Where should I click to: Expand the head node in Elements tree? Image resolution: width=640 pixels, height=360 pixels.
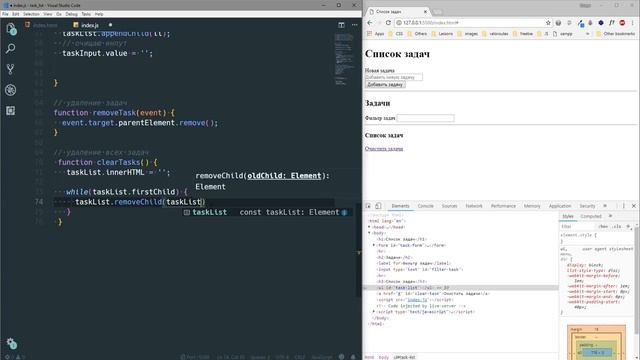(369, 227)
